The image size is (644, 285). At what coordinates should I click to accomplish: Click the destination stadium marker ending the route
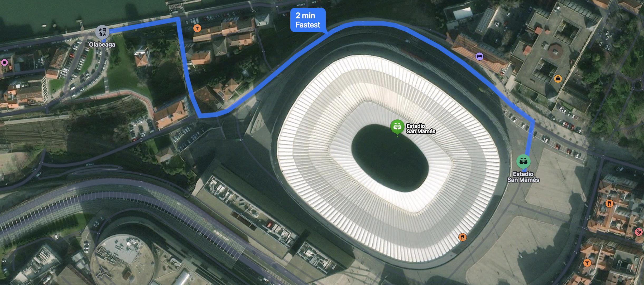523,161
